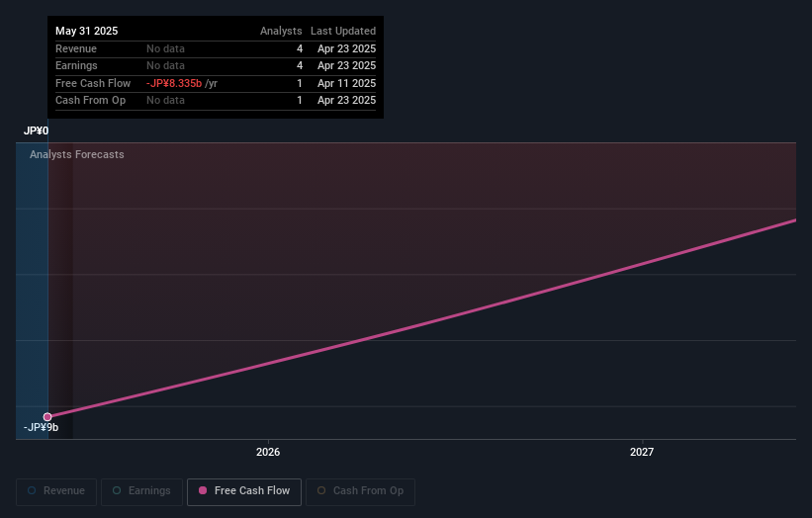The image size is (812, 518).
Task: Toggle the Revenue series button
Action: tap(56, 491)
